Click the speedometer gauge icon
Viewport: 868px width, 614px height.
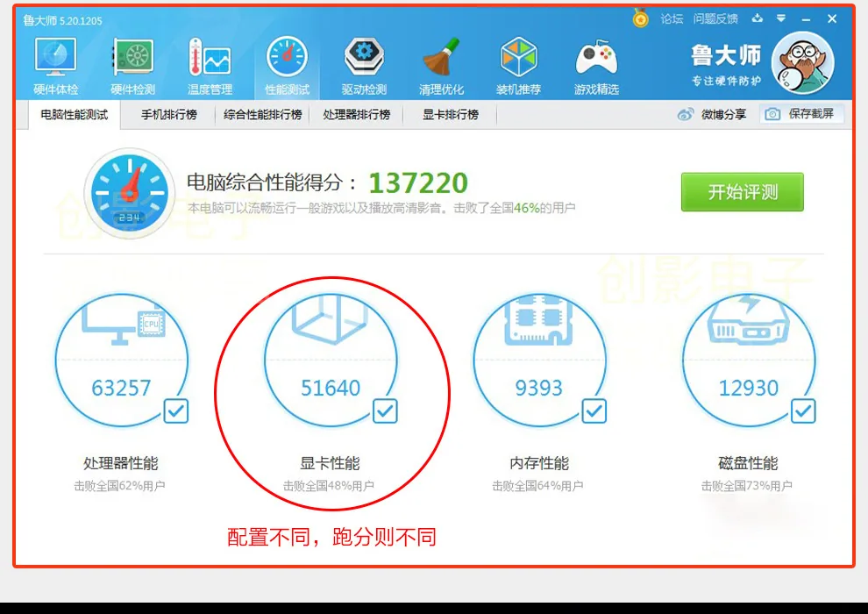[130, 193]
